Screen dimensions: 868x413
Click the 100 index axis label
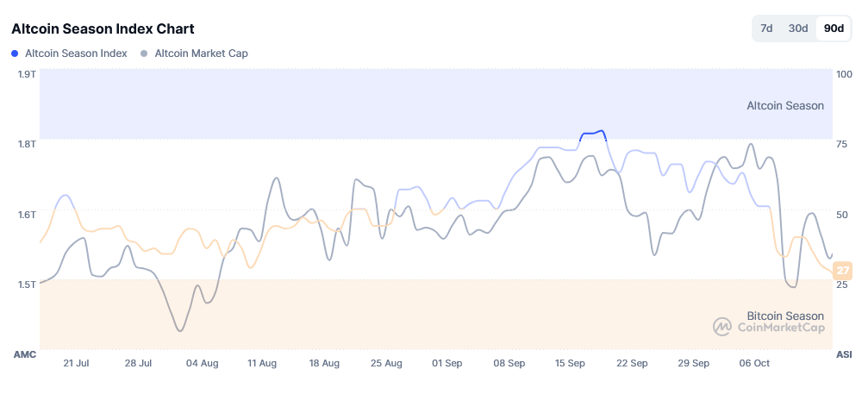pyautogui.click(x=845, y=74)
